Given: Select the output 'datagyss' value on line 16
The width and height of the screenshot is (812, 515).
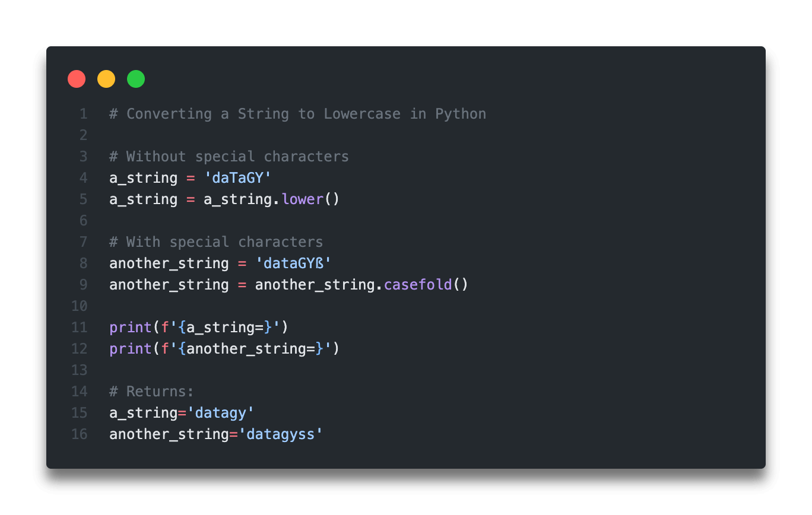Looking at the screenshot, I should click(x=281, y=434).
